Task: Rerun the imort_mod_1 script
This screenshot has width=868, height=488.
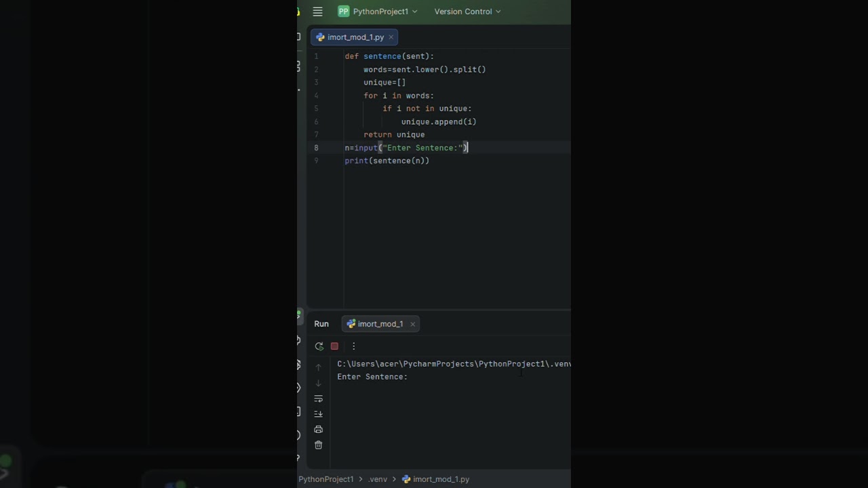Action: click(319, 346)
